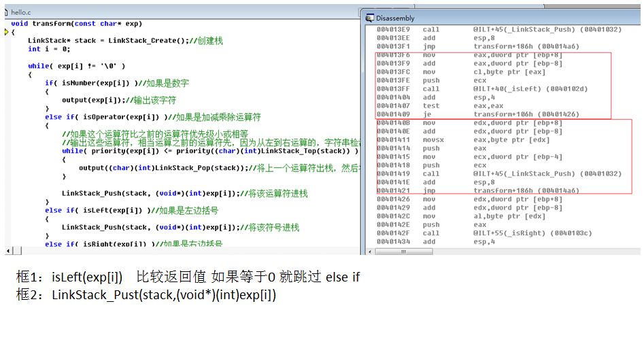
Task: Click the mov edx line at 0040140B
Action: click(x=469, y=123)
